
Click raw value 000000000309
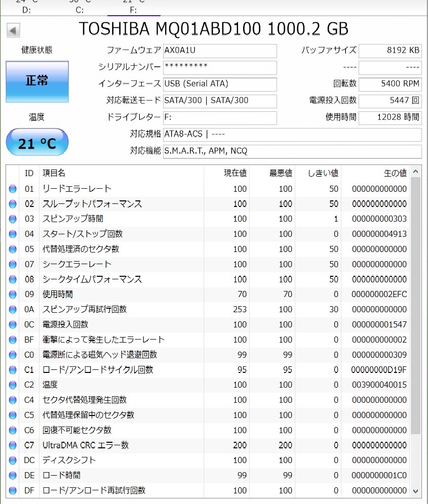pos(379,355)
